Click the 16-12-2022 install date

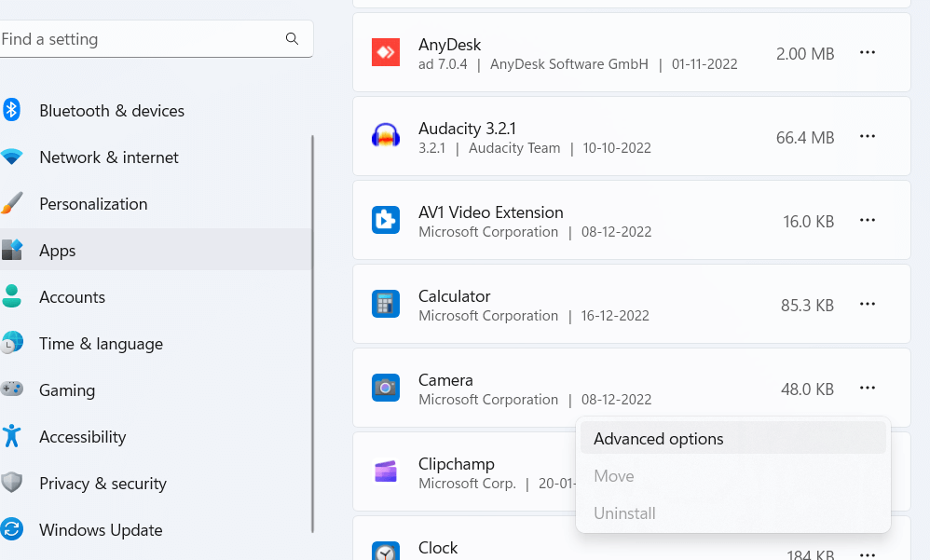(615, 316)
